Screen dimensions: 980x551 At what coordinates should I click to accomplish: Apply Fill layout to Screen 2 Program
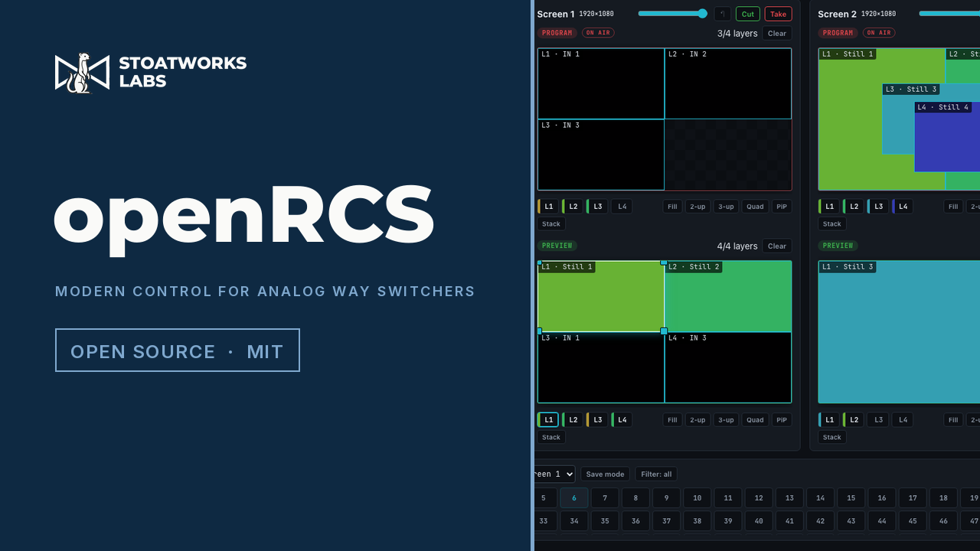pos(953,207)
